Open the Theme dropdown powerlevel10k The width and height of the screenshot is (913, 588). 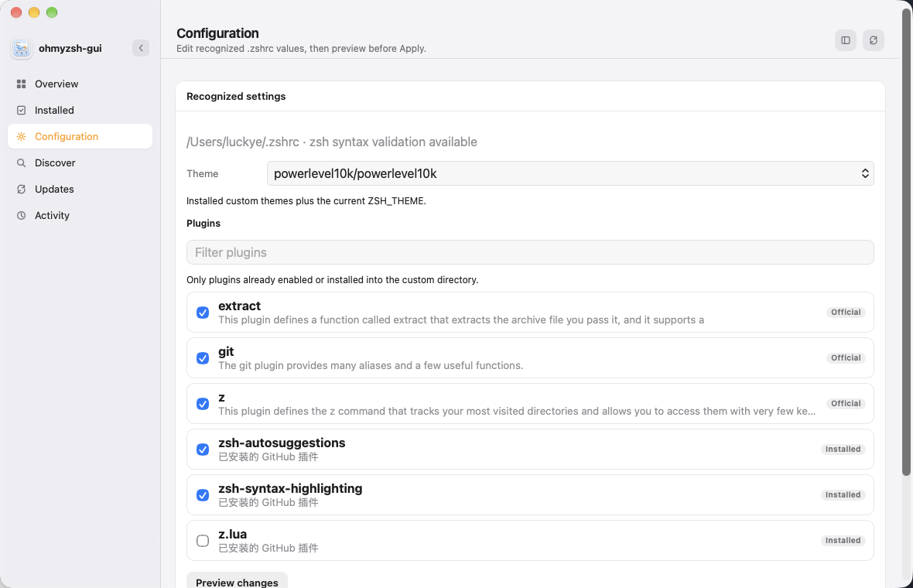pos(570,173)
